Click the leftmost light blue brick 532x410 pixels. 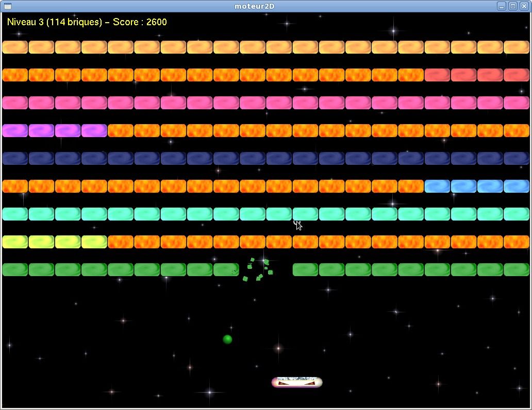point(437,186)
